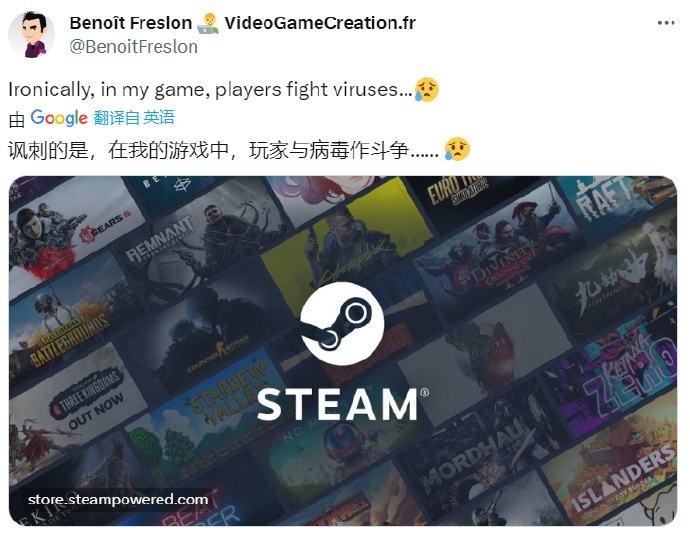
Task: Open the @BenoitFreslon handle link
Action: click(133, 47)
